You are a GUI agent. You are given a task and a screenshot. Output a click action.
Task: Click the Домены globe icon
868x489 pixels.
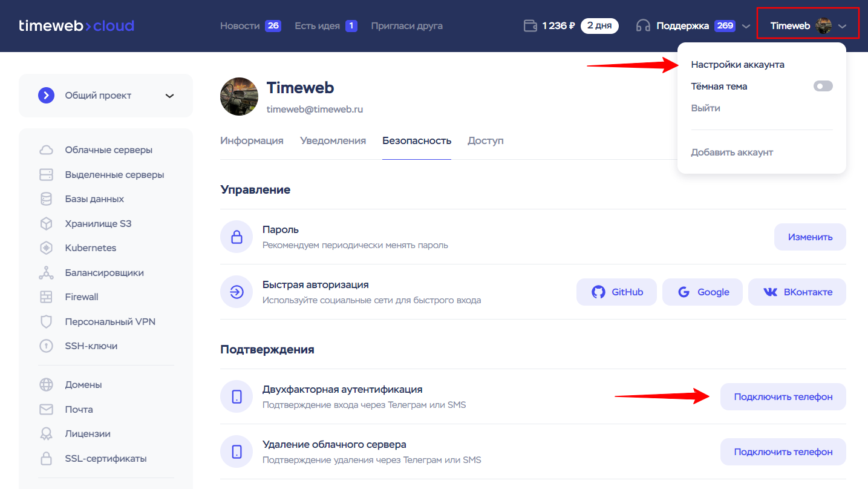[46, 385]
